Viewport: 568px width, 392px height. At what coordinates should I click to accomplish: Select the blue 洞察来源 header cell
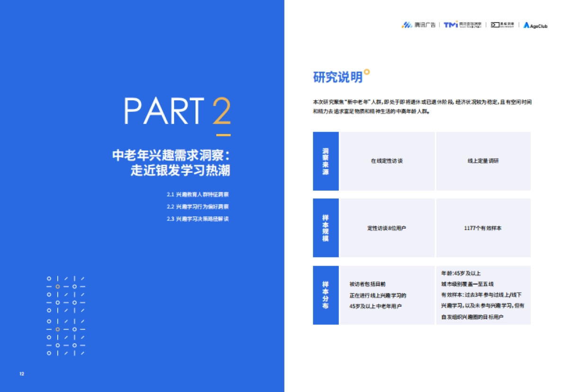(x=325, y=160)
